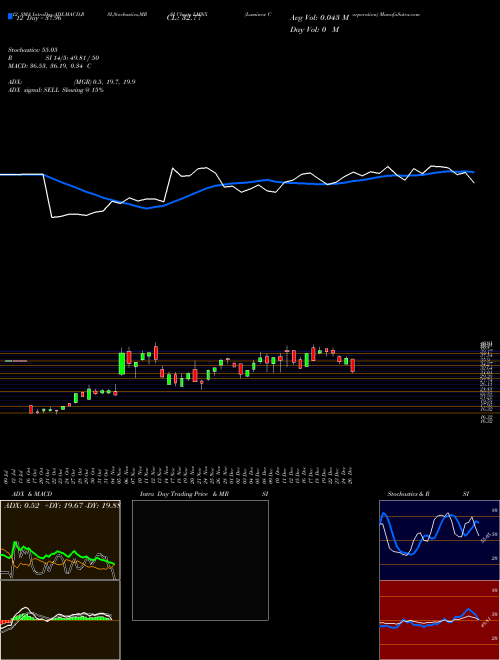
Task: Click the 'ADX signal: SELL Slowing @ 15%' text
Action: [x=56, y=90]
